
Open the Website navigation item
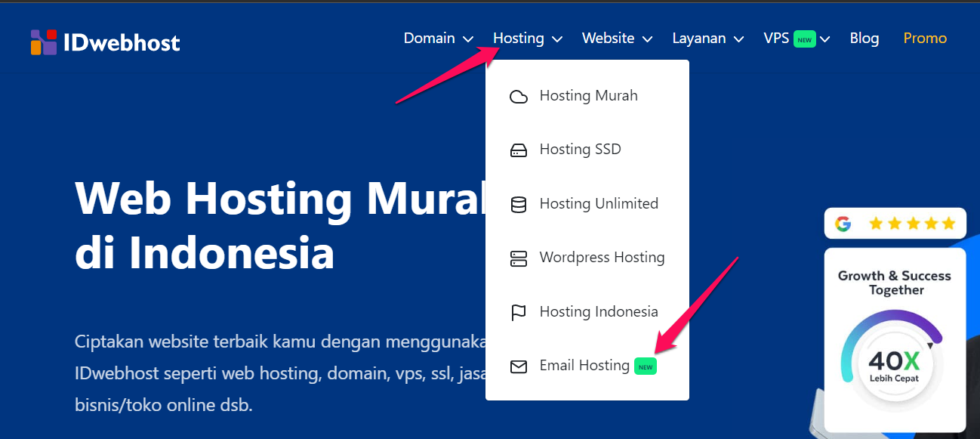(x=608, y=39)
